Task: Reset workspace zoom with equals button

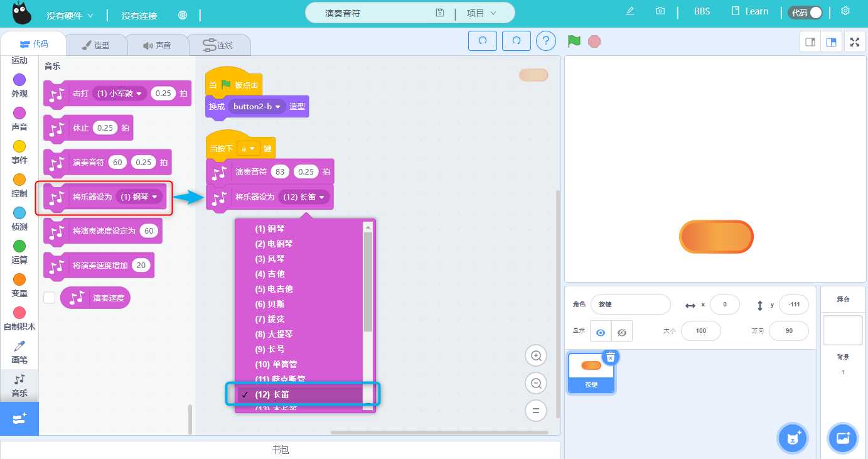Action: 536,411
